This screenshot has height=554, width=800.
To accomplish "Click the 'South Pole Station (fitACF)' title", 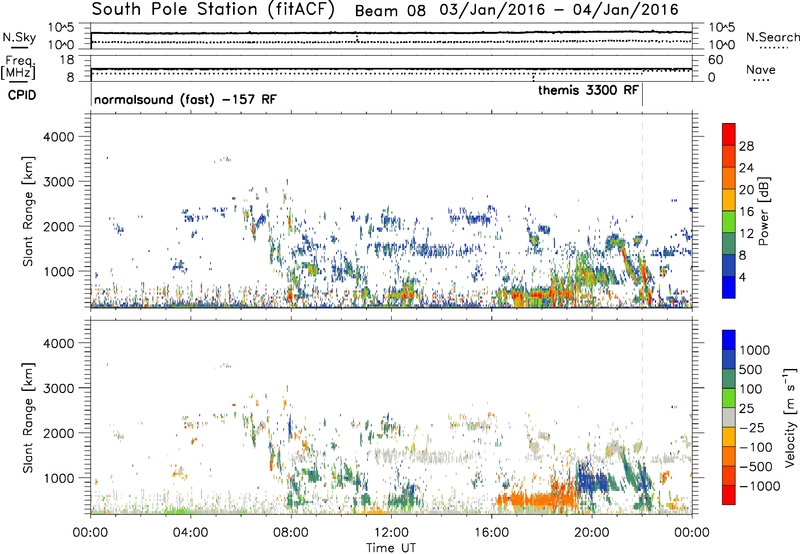I will point(213,10).
